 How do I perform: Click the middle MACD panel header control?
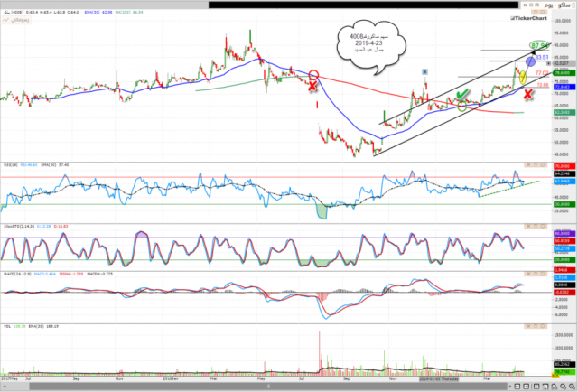tap(536, 274)
